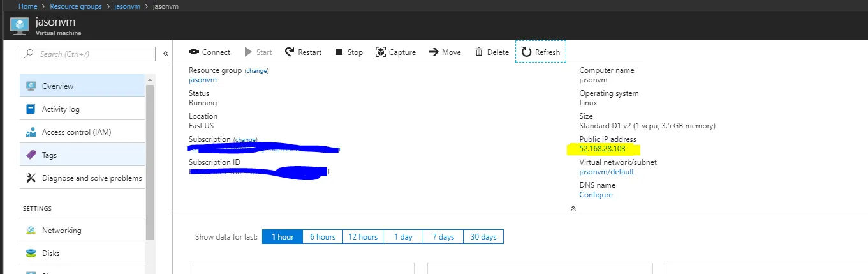Select the 30 days time range
The image size is (868, 274).
[483, 237]
